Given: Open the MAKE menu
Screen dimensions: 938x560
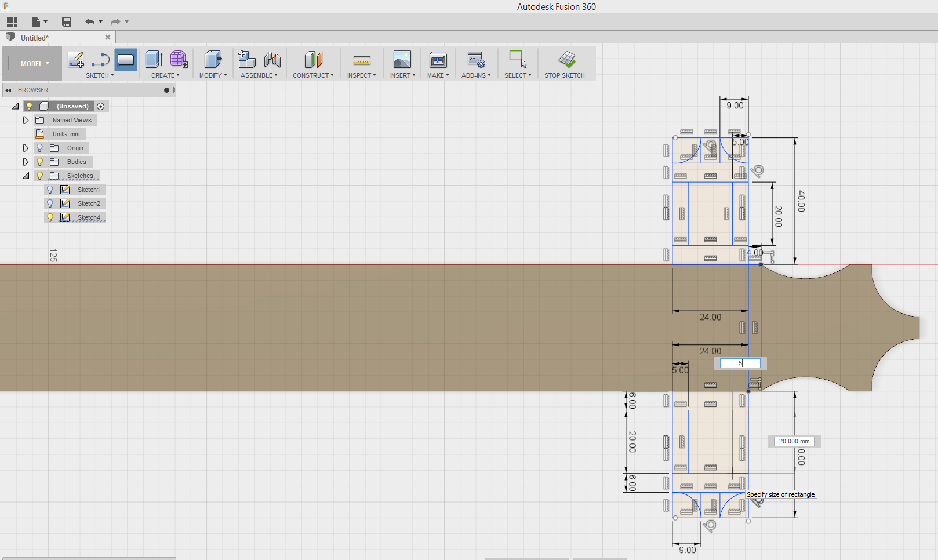Looking at the screenshot, I should (x=438, y=75).
